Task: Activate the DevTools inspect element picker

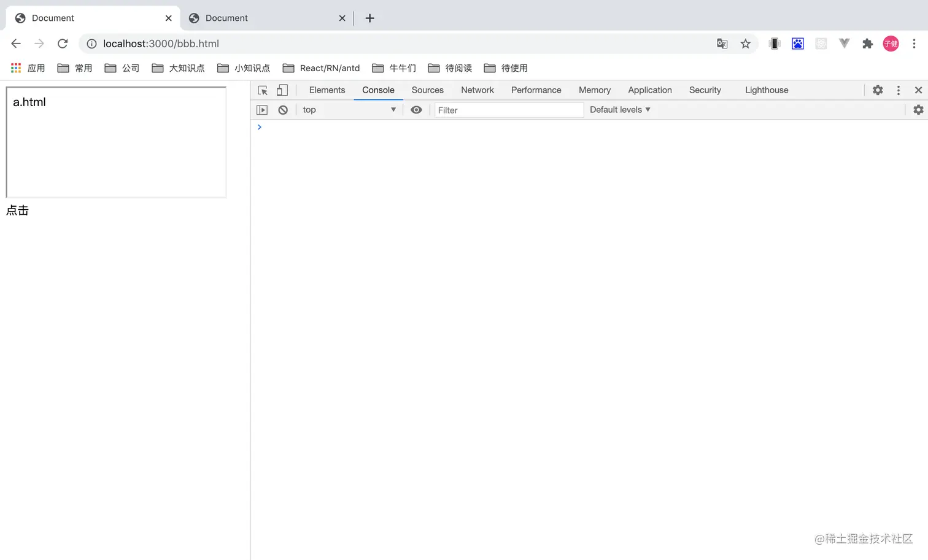Action: [263, 90]
